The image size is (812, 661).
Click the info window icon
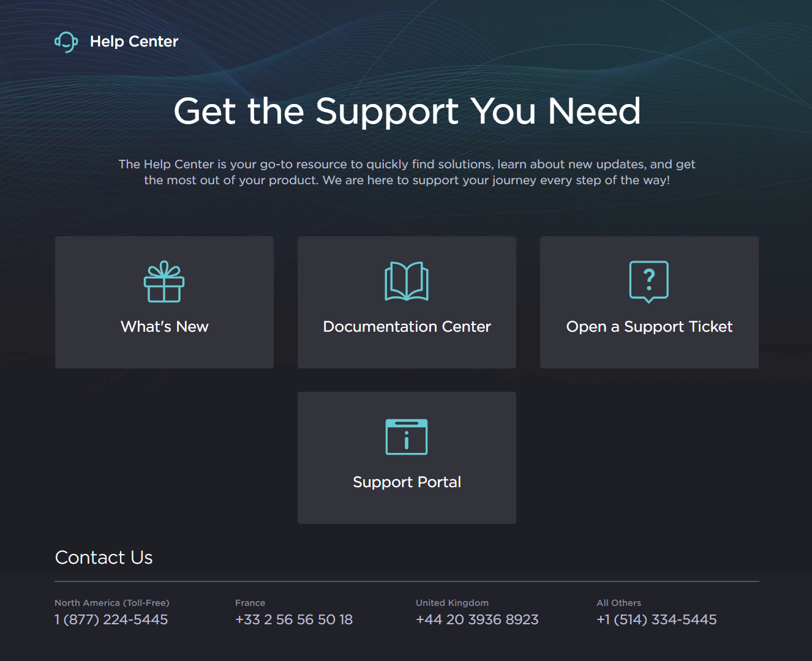(407, 437)
